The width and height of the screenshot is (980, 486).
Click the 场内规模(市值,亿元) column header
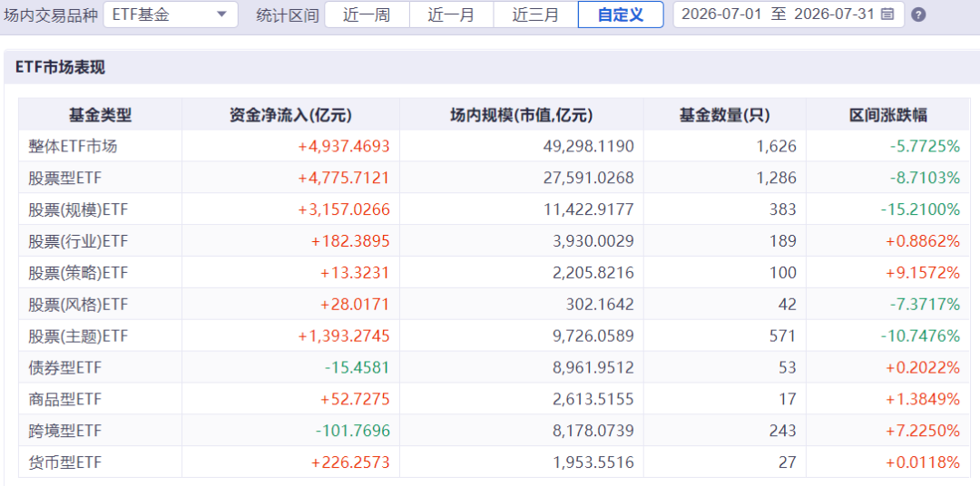point(521,115)
